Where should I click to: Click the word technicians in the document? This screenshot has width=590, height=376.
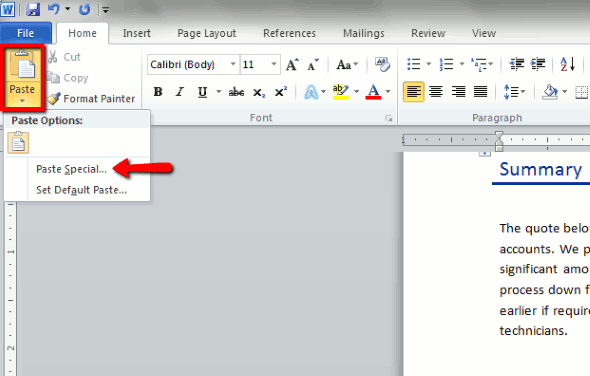click(533, 331)
